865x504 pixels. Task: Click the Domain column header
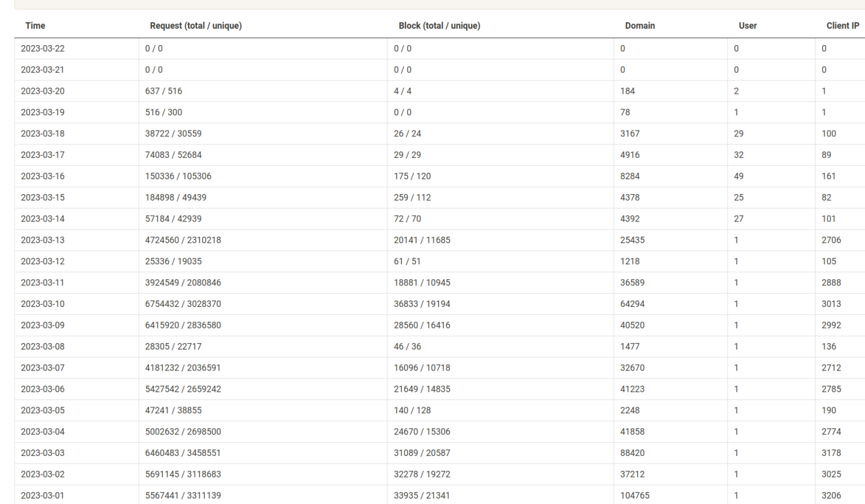click(639, 26)
